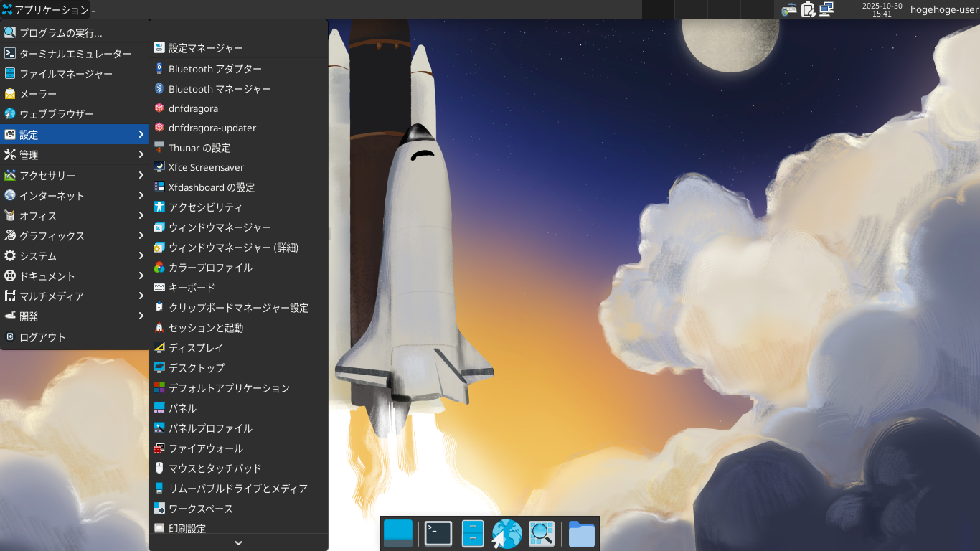This screenshot has width=980, height=551.
Task: Open パネルプロファイル
Action: click(239, 428)
